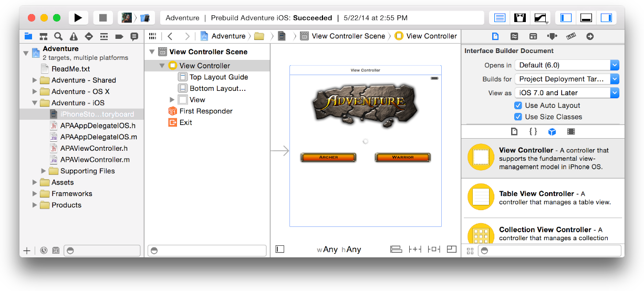Show the Identity inspector tab

tap(533, 36)
